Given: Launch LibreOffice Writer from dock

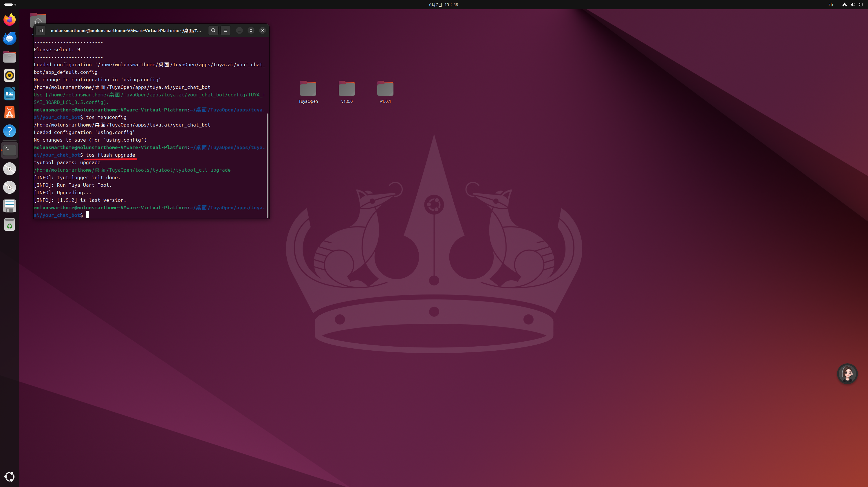Looking at the screenshot, I should pos(10,94).
